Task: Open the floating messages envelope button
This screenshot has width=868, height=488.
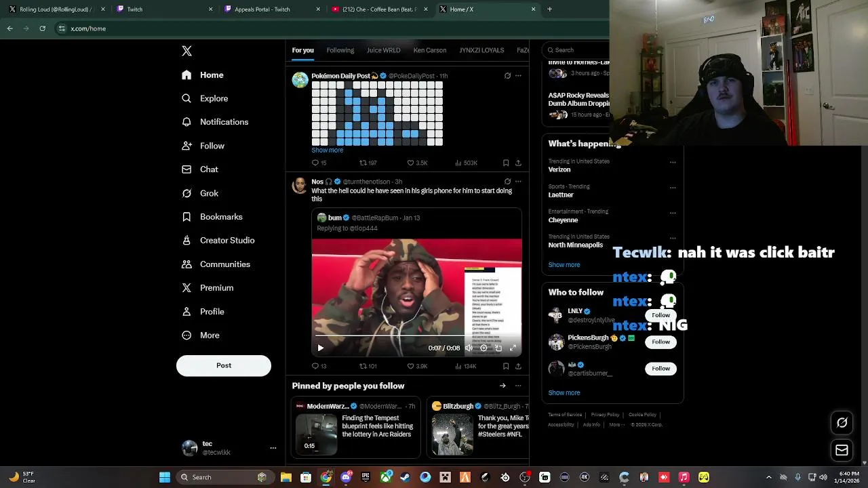Action: click(x=842, y=450)
